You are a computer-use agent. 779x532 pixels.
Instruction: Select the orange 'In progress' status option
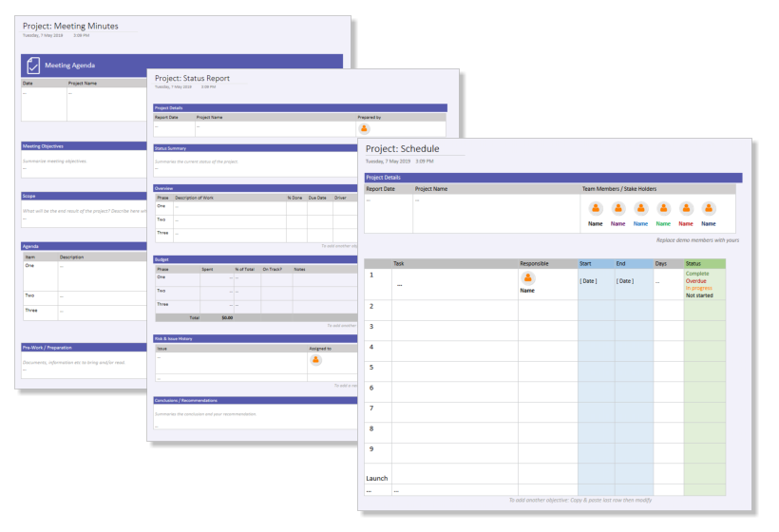pyautogui.click(x=699, y=288)
